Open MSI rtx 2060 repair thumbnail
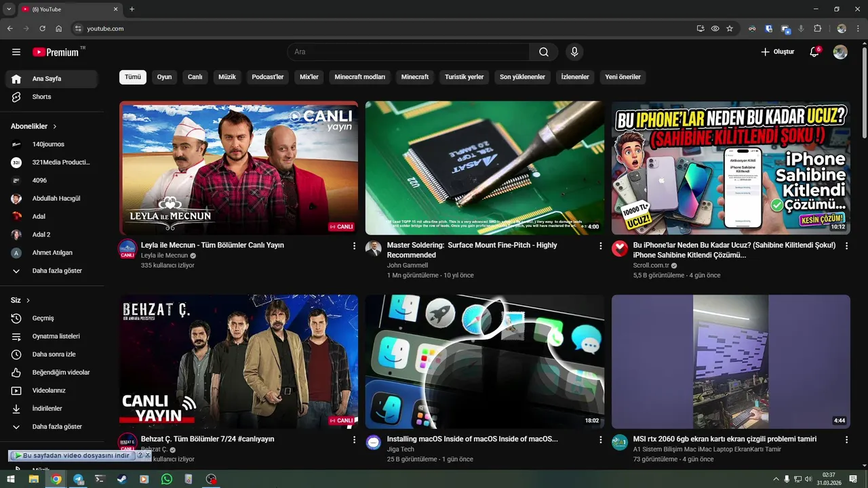868x488 pixels. point(731,361)
